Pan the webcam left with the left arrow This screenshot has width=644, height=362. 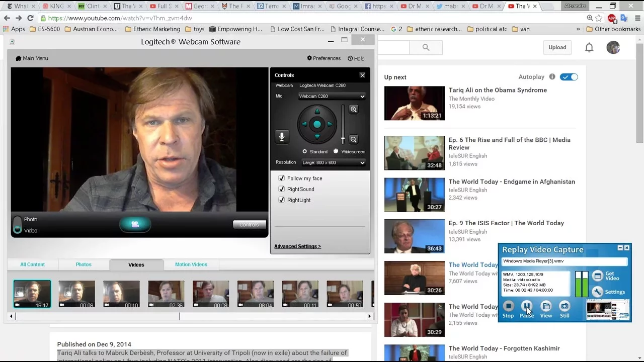(x=304, y=124)
